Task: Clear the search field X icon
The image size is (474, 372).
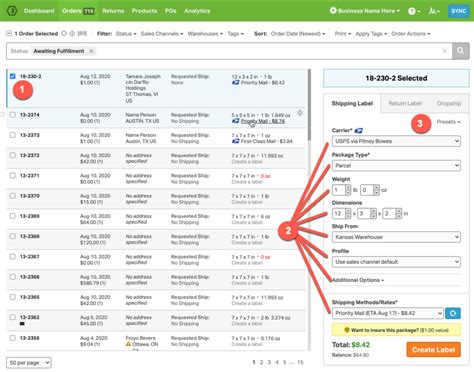Action: [x=444, y=51]
